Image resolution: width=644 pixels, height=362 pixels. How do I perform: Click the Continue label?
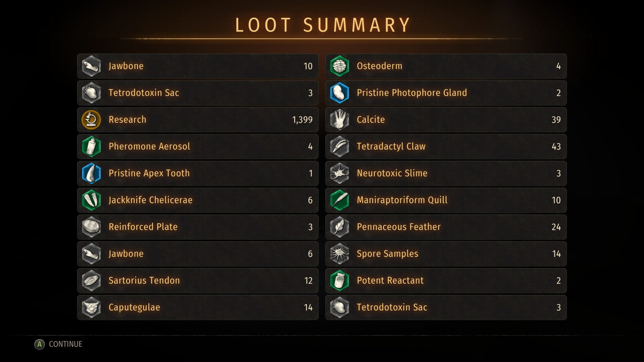(x=65, y=344)
